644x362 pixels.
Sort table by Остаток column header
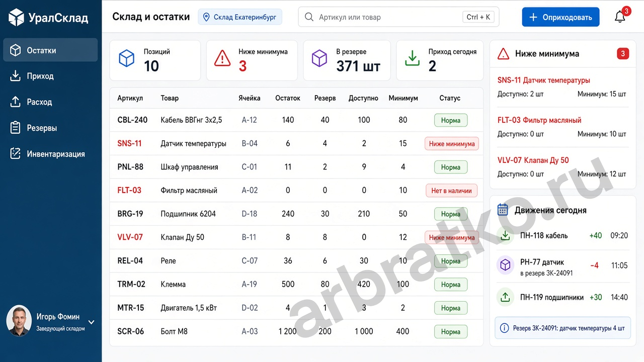(288, 98)
